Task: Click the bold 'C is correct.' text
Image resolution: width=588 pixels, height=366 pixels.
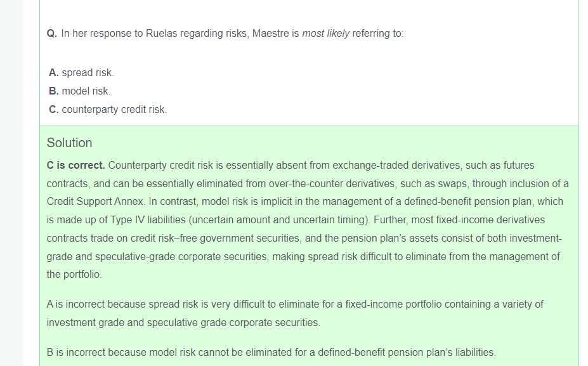Action: pos(75,165)
